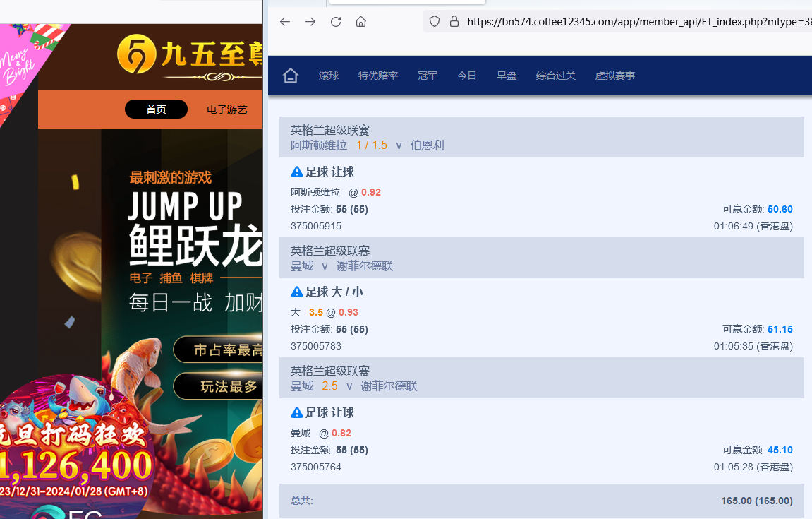The image size is (812, 519).
Task: Click winnable amount 45.10
Action: pos(780,450)
